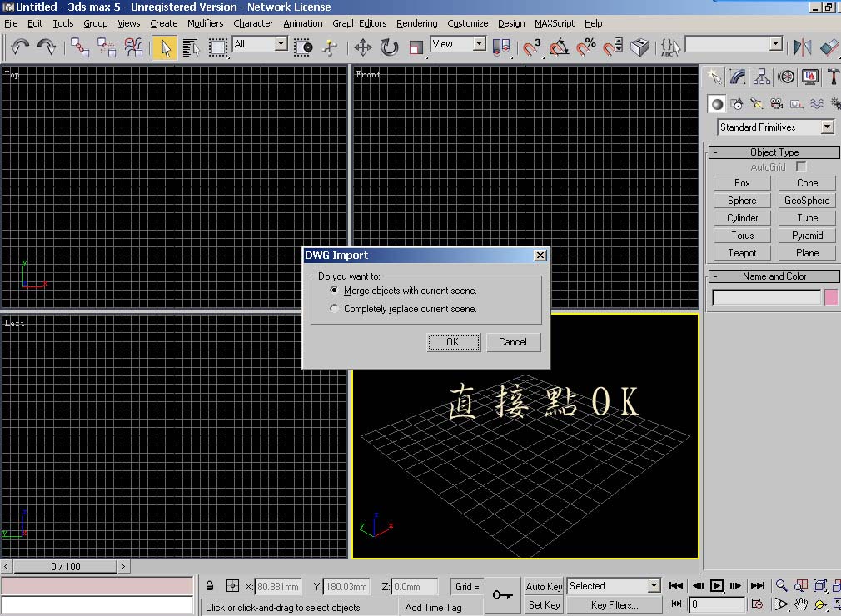
Task: Choose Completely replace current scene
Action: (334, 309)
